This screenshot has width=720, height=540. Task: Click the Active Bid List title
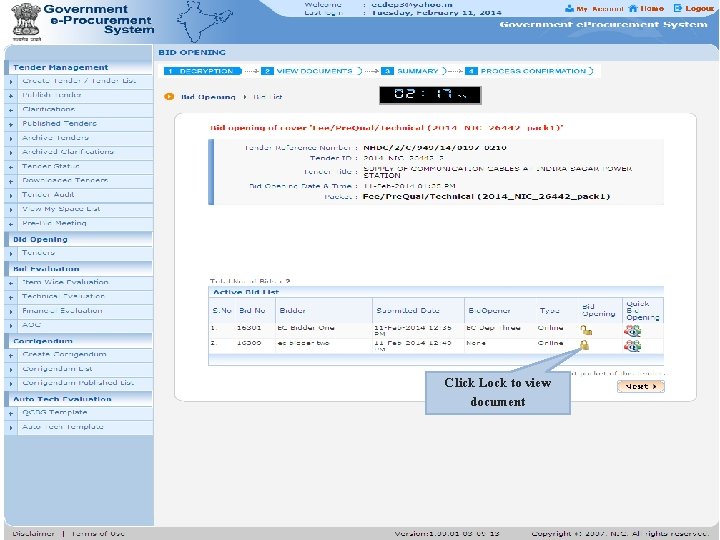pyautogui.click(x=246, y=292)
